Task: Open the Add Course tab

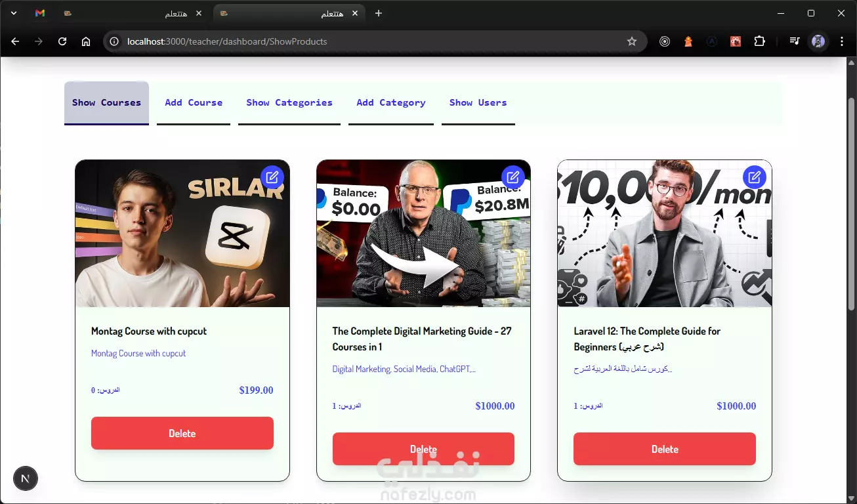Action: coord(194,103)
